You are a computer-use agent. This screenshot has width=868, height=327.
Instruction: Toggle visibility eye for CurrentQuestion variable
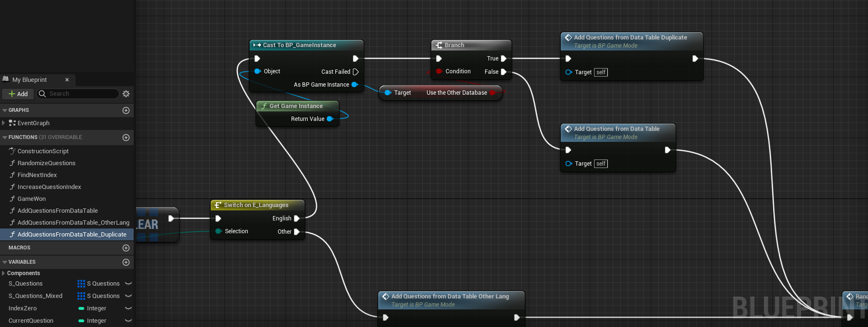click(x=128, y=321)
